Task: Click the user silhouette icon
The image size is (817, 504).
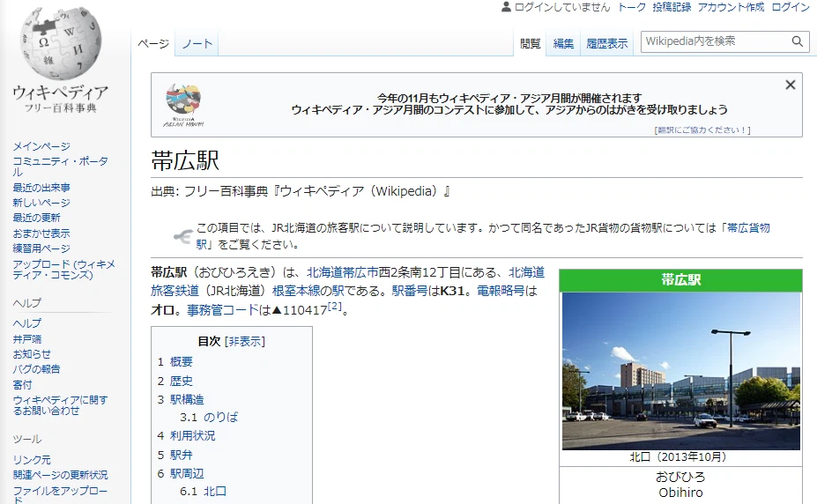Action: coord(505,7)
